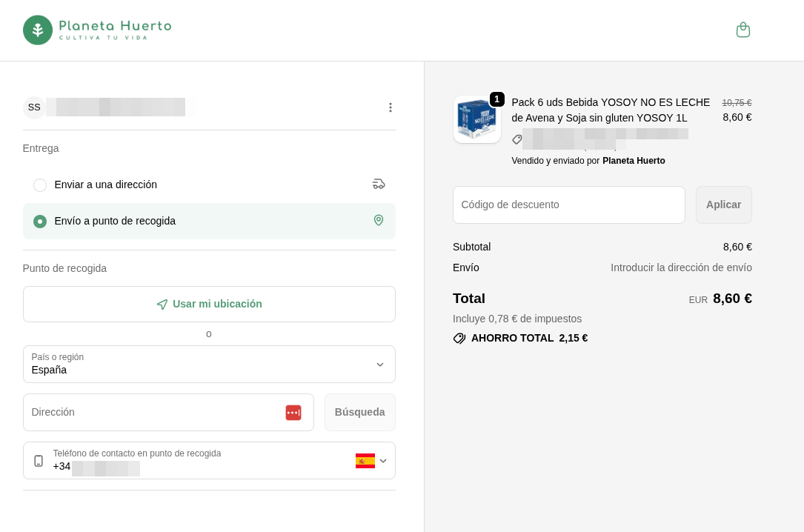Open the shopping bag cart icon

coord(743,30)
